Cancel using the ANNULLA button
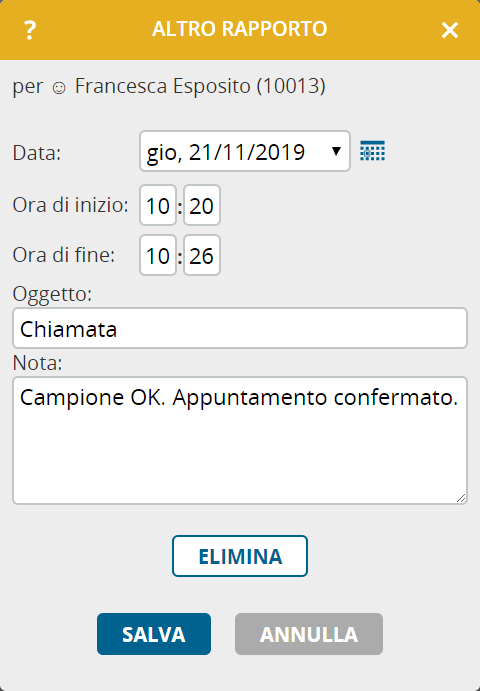Viewport: 480px width, 691px height. [309, 634]
